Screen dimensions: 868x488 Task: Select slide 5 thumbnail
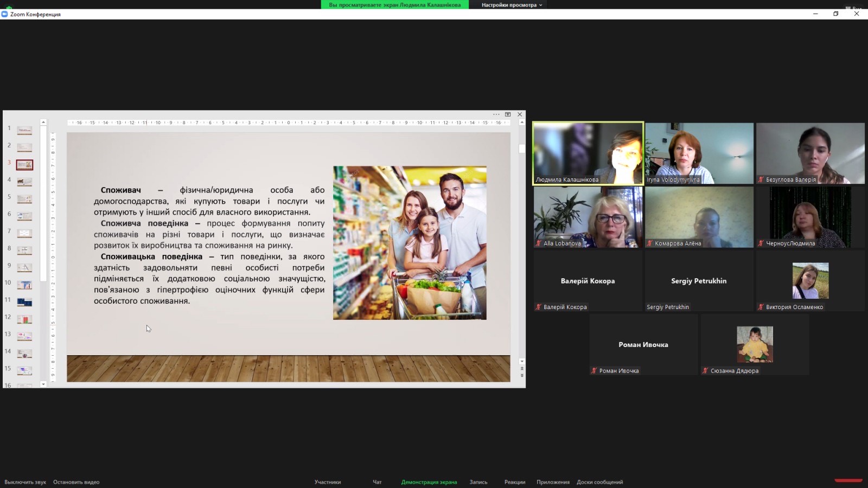coord(24,199)
